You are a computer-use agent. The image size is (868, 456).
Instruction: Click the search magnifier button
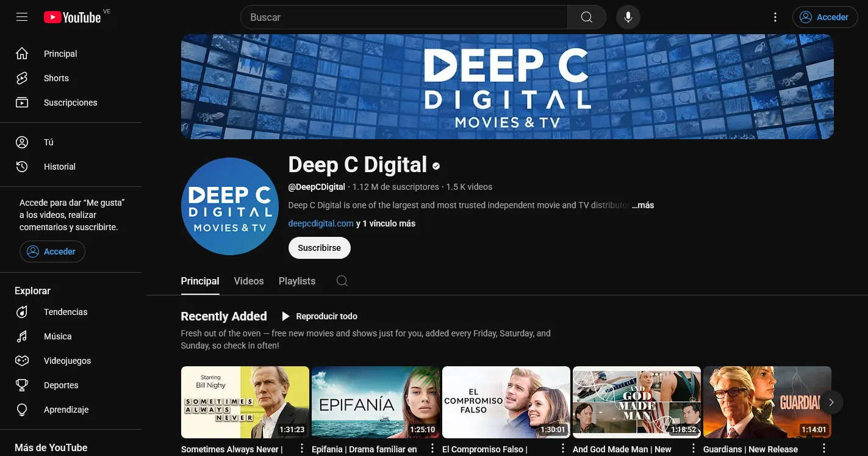pyautogui.click(x=586, y=17)
